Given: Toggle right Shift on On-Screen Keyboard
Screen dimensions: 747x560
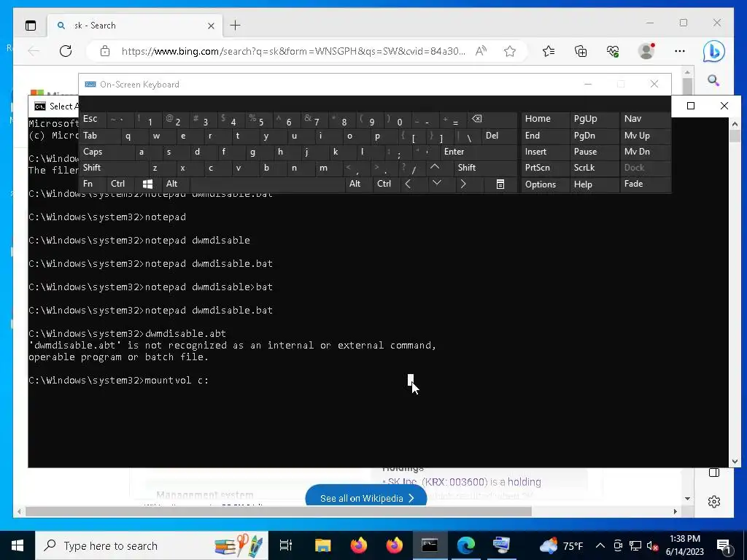Looking at the screenshot, I should pos(485,168).
